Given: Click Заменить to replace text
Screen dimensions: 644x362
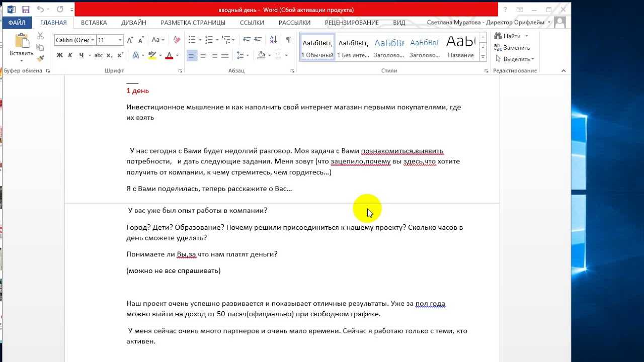Looking at the screenshot, I should (512, 48).
